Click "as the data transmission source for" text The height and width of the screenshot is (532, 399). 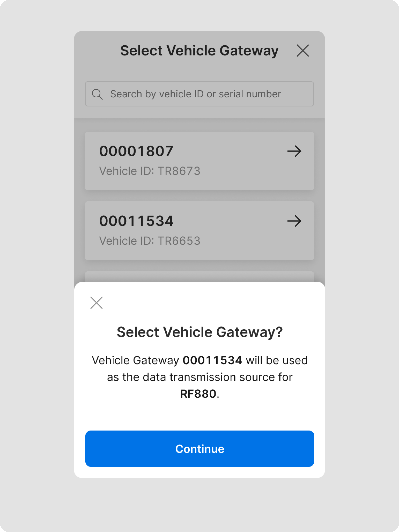(x=199, y=377)
